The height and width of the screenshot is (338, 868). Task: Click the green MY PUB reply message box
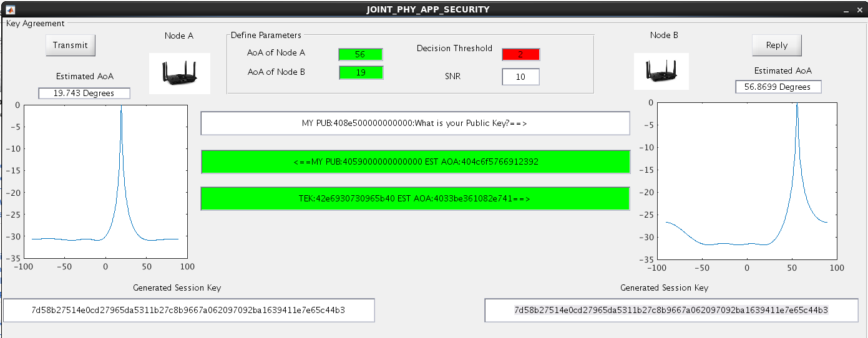pyautogui.click(x=415, y=162)
